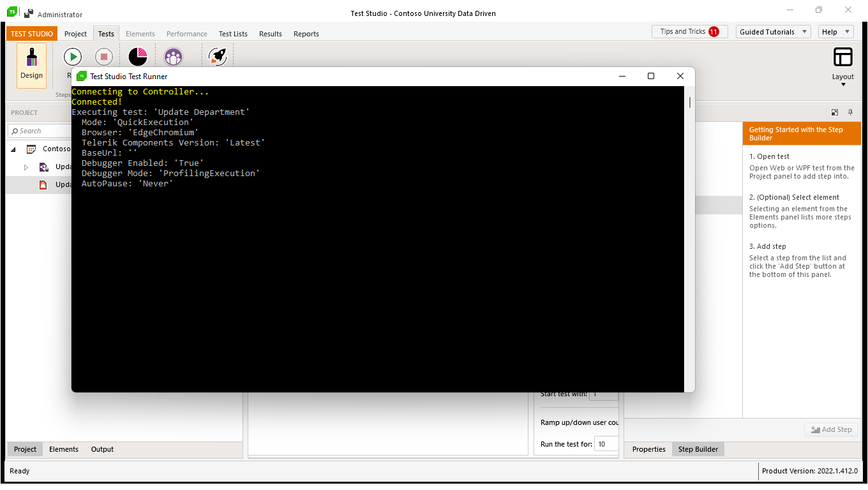The image size is (868, 490).
Task: Click the PROJECT panel header
Action: (24, 112)
